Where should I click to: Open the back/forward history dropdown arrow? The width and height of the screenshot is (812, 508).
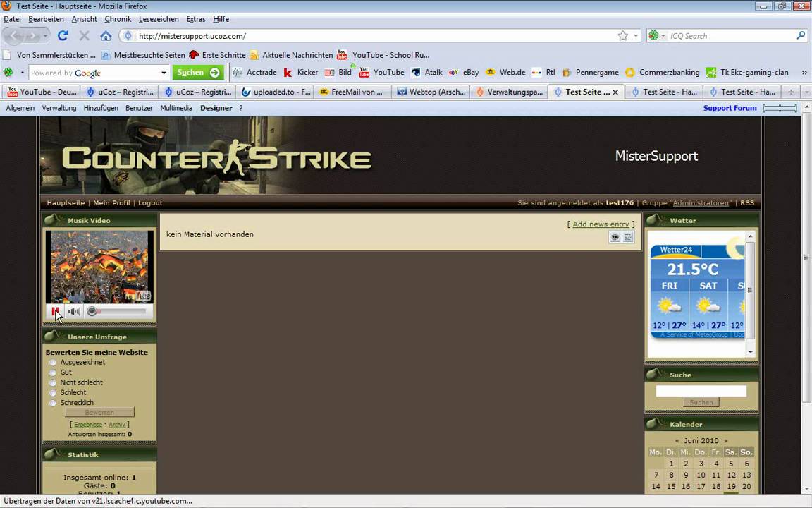(46, 35)
